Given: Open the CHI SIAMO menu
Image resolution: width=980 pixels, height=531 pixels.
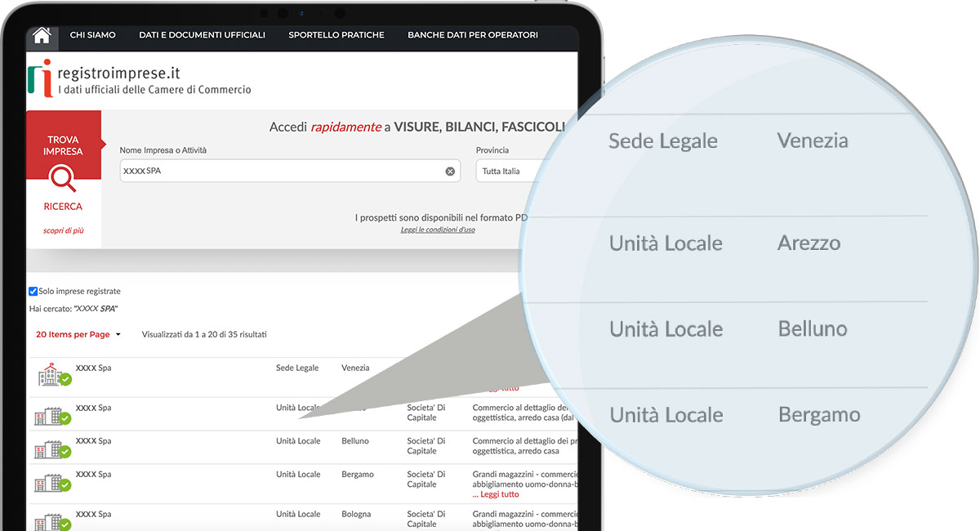Looking at the screenshot, I should (92, 35).
